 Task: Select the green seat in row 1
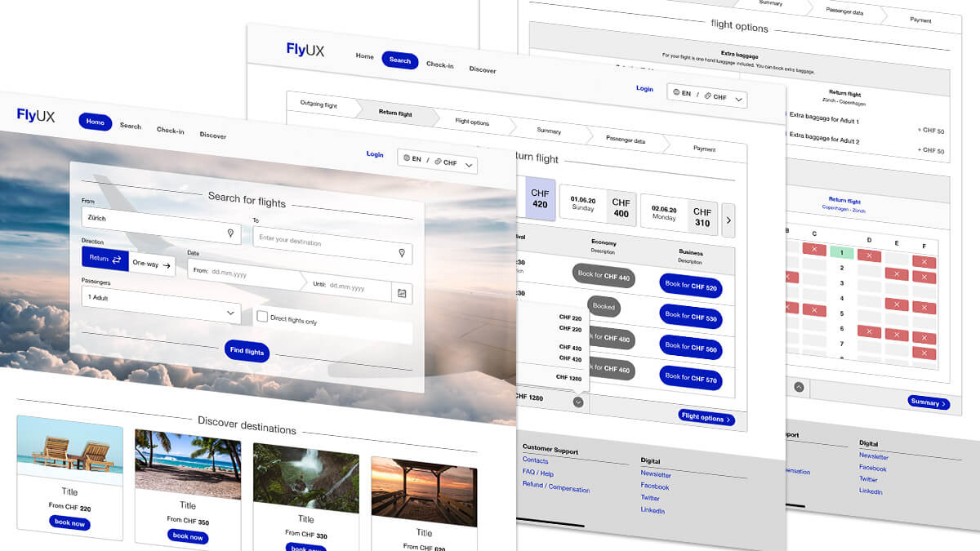(x=841, y=253)
